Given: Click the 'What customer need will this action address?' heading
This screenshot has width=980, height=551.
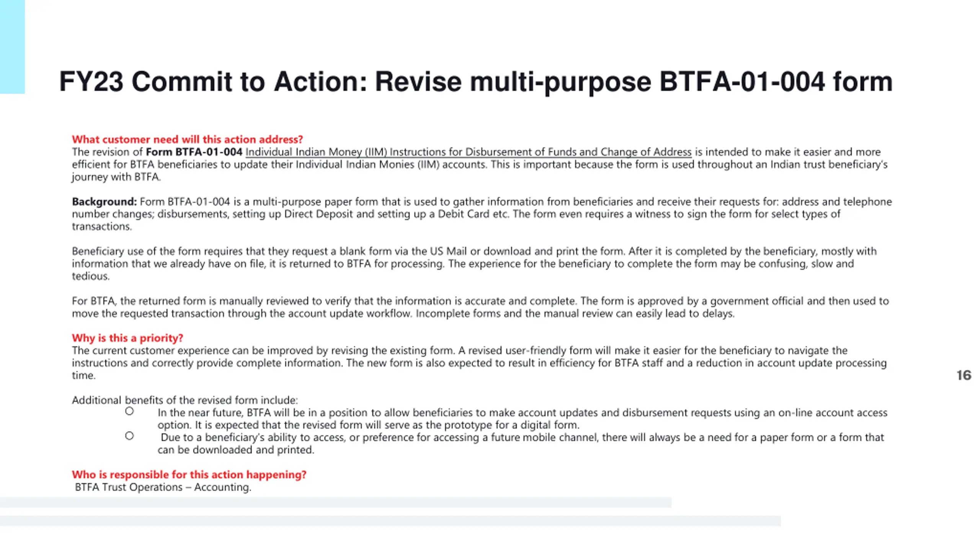Looking at the screenshot, I should 187,139.
